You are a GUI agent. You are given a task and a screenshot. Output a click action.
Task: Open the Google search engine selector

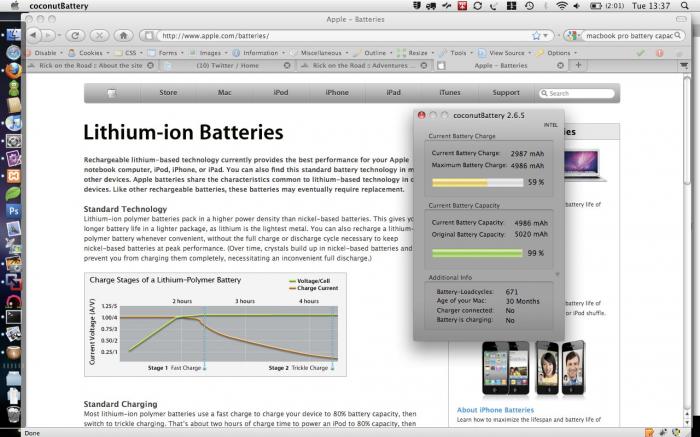(x=573, y=36)
